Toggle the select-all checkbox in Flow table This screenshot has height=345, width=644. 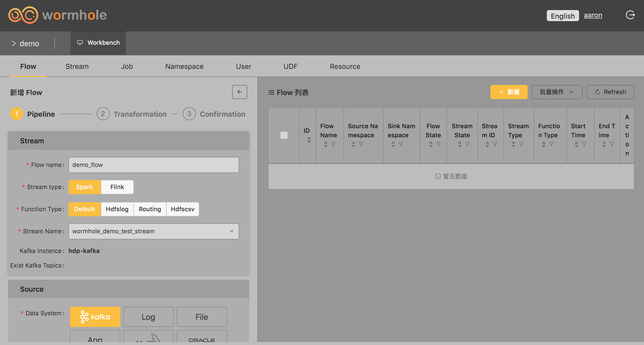(284, 135)
